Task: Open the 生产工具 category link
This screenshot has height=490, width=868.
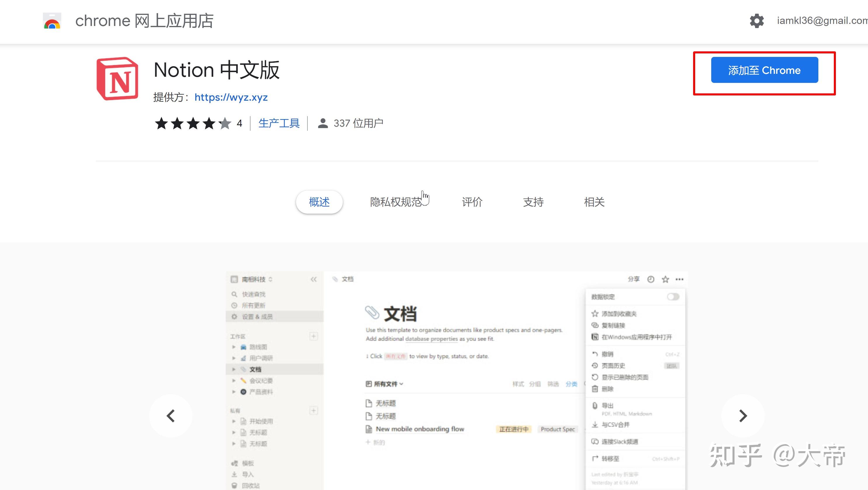Action: [x=279, y=123]
